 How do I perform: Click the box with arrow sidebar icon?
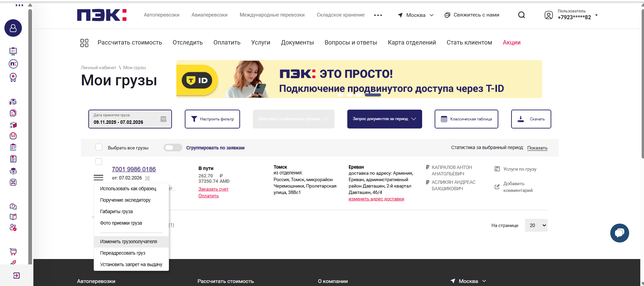point(13,125)
